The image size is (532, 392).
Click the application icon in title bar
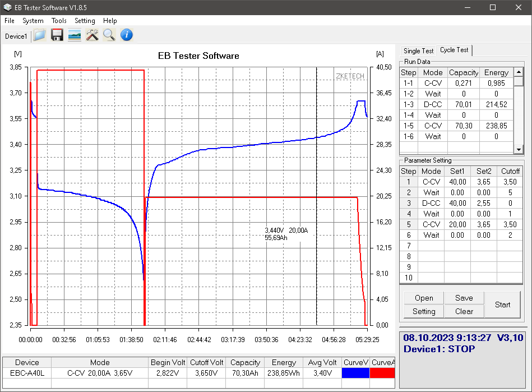click(x=7, y=7)
